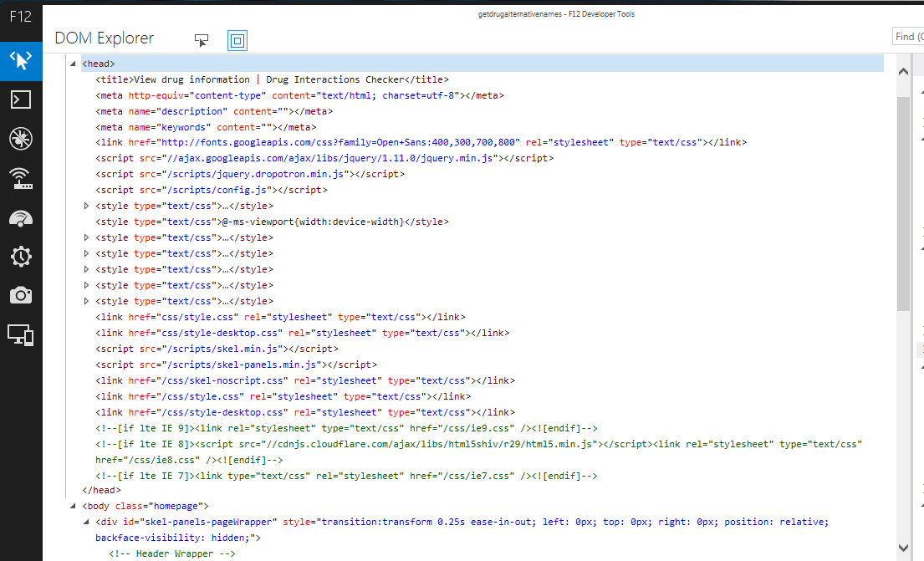Select link "css/style-desktop.css" without leading slash

pos(303,333)
